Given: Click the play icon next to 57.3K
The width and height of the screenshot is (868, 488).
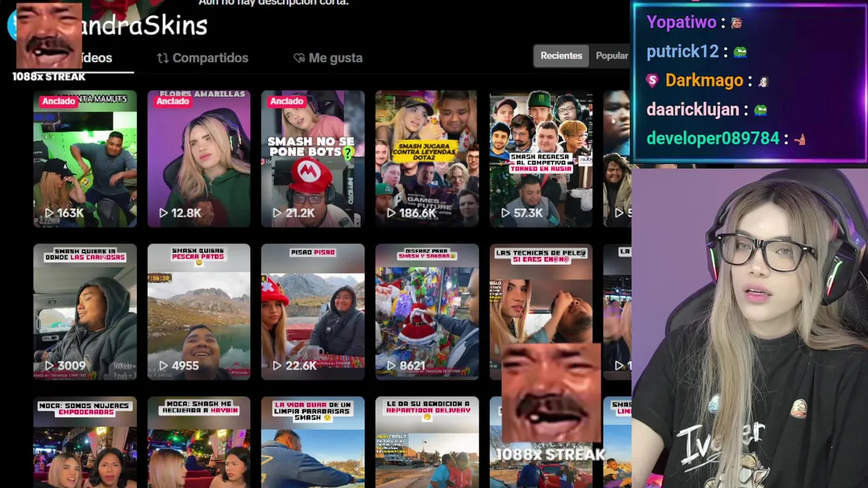Looking at the screenshot, I should 505,213.
